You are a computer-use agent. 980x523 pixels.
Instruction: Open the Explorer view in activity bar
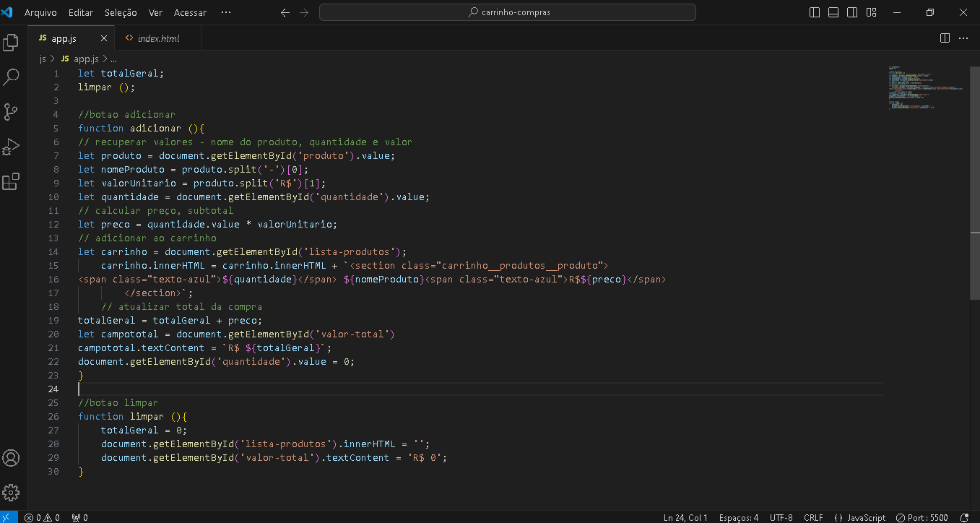11,43
